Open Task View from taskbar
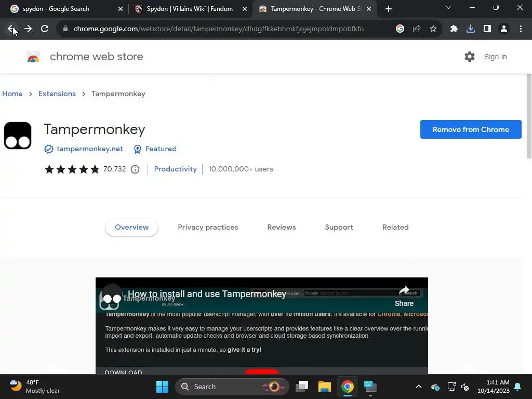This screenshot has height=399, width=532. (x=302, y=387)
